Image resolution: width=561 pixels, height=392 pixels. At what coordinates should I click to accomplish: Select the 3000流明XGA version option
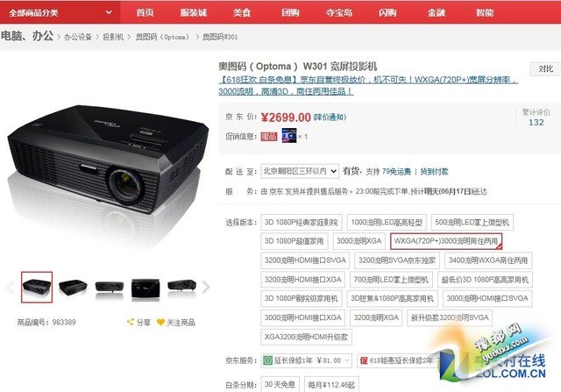[359, 241]
